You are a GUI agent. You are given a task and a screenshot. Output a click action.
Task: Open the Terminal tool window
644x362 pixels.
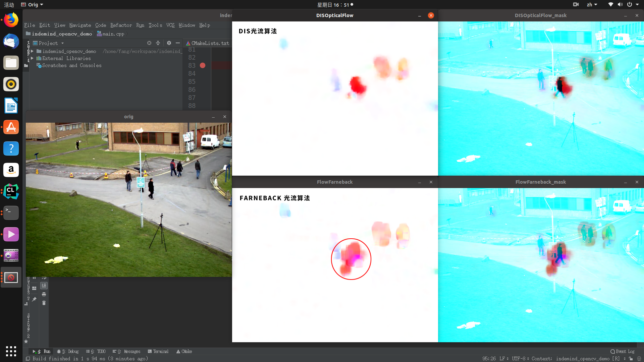click(160, 351)
